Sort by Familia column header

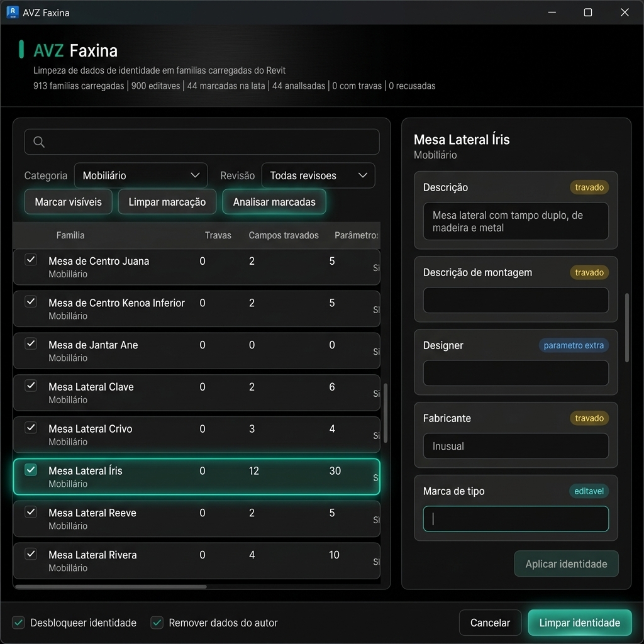(x=70, y=235)
